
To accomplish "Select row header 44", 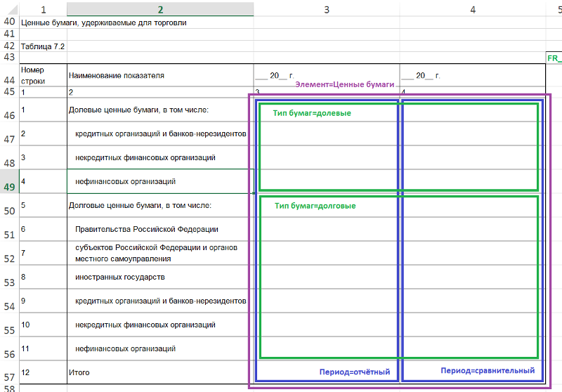I will [x=9, y=75].
